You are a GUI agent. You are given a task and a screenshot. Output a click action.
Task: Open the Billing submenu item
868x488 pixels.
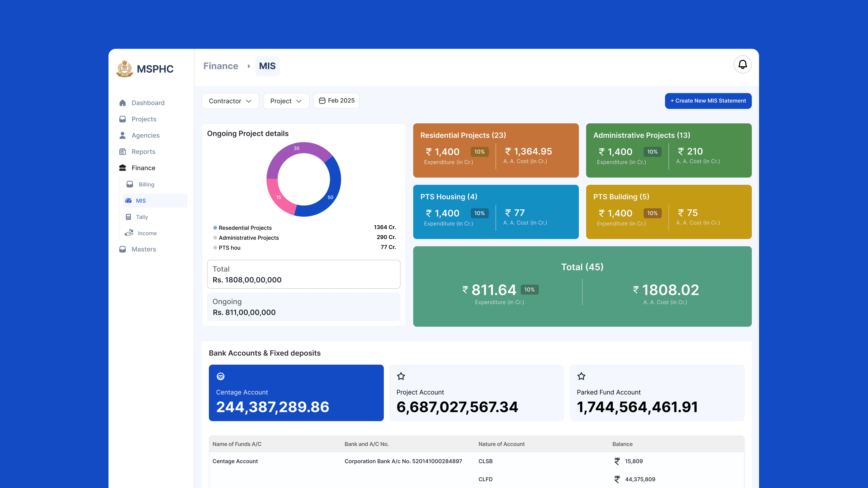click(x=146, y=184)
